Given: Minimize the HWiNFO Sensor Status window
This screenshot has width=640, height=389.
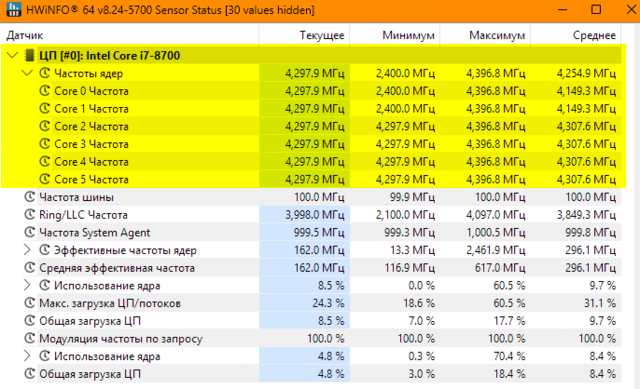Looking at the screenshot, I should 562,9.
